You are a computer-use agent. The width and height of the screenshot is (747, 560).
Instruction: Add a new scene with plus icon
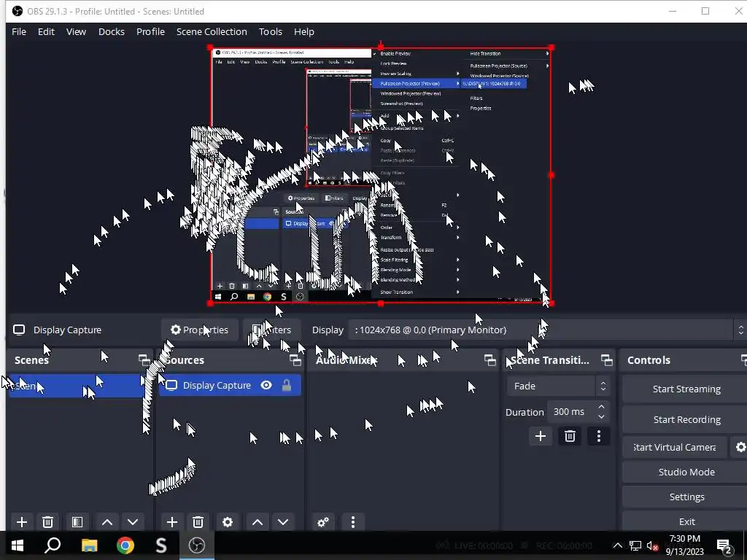21,522
